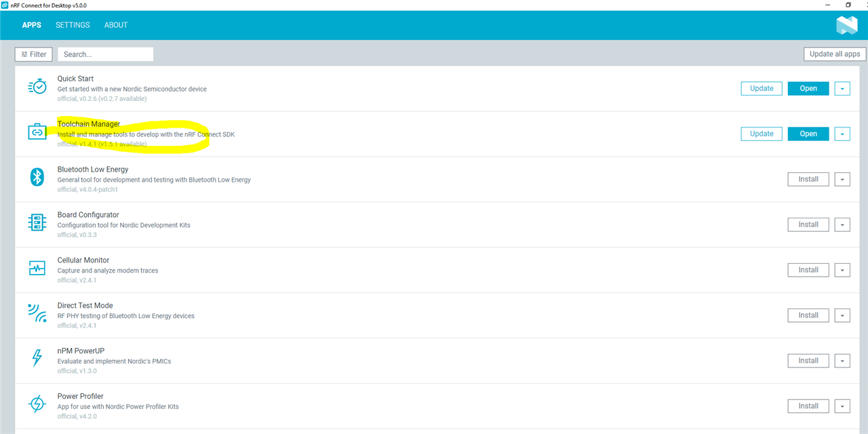Click the Toolchain Manager toolbox icon

pos(37,132)
